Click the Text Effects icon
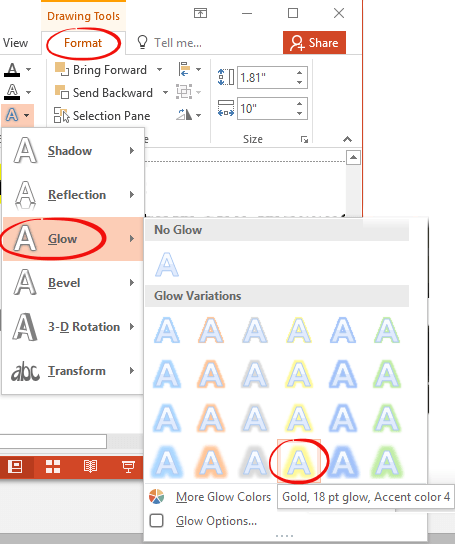This screenshot has height=544, width=455. pyautogui.click(x=12, y=114)
